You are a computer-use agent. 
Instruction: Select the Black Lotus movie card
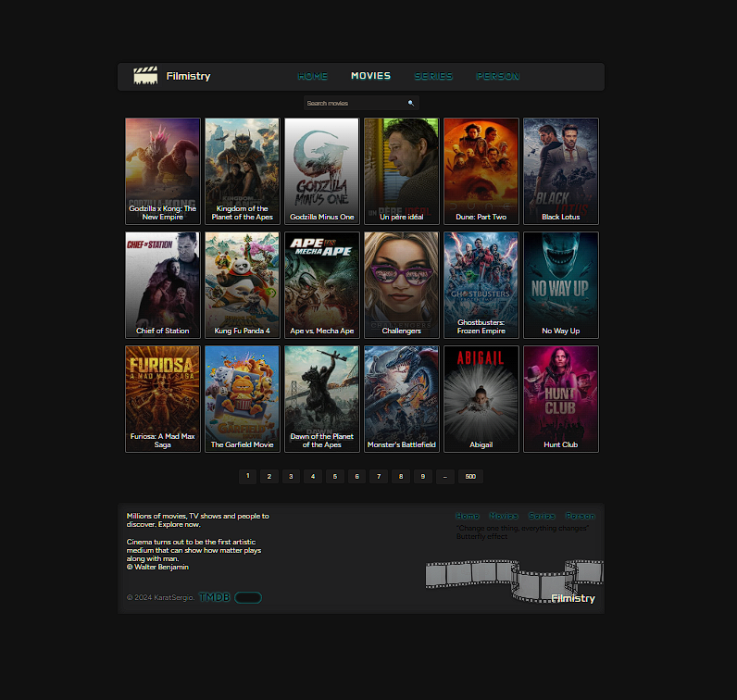[561, 171]
